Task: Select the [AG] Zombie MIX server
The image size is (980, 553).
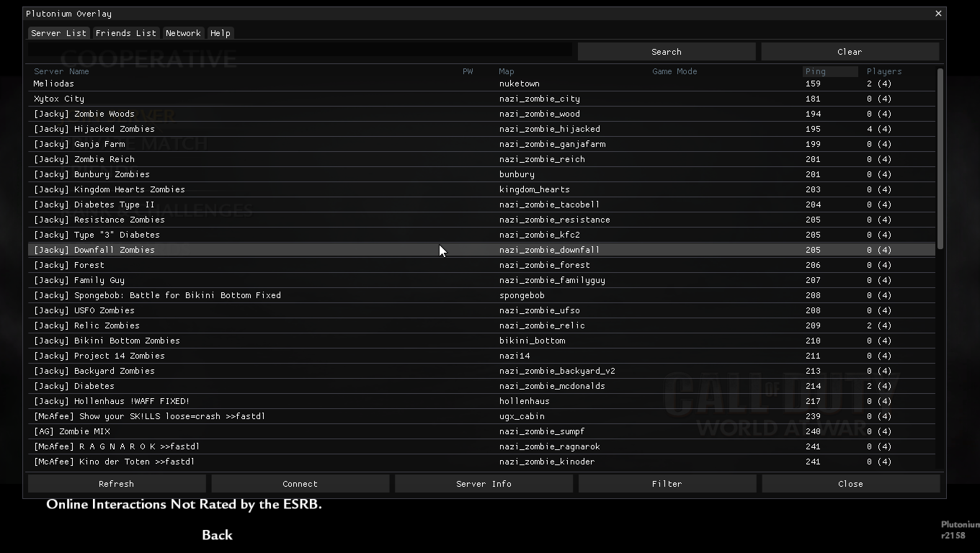Action: (481, 431)
